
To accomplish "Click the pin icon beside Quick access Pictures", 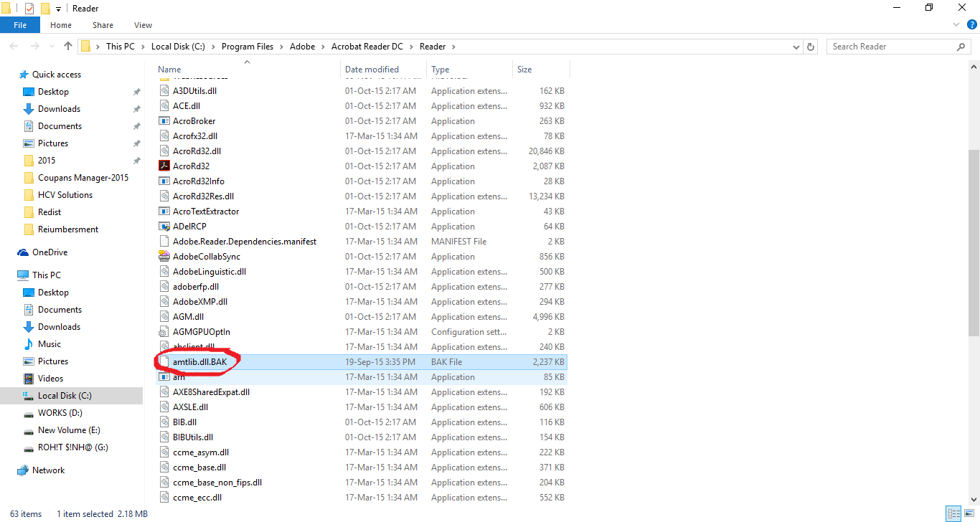I will click(x=136, y=143).
